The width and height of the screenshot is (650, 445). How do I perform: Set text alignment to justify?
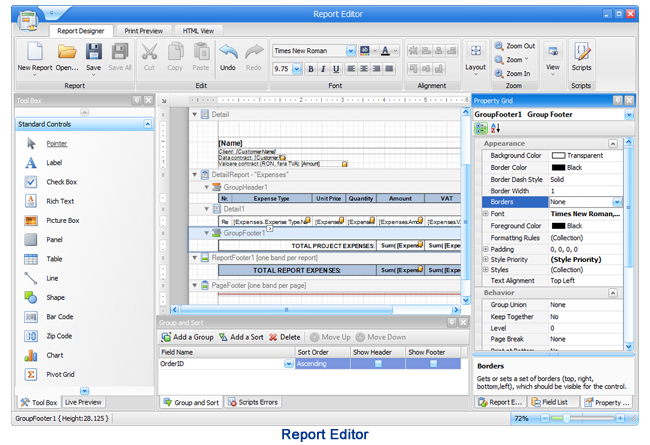(x=389, y=69)
